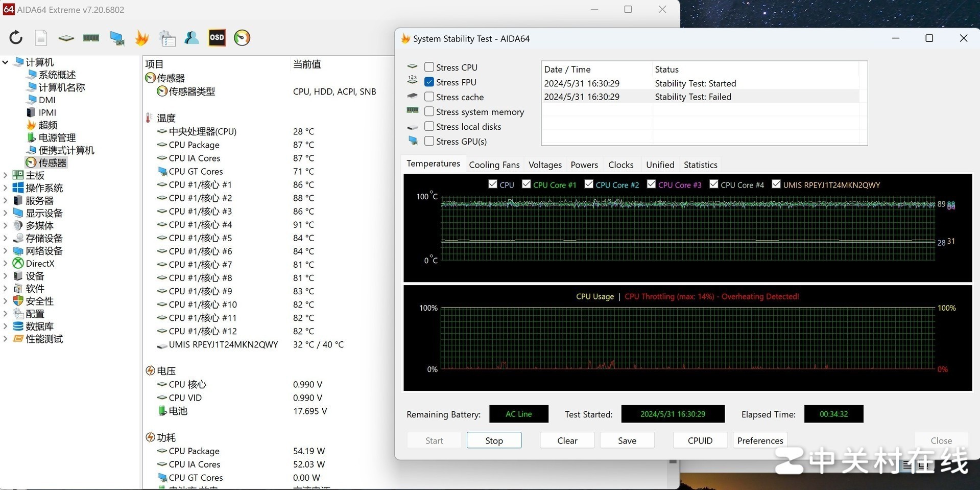Open the OSD panel toolbar icon
This screenshot has width=980, height=490.
tap(217, 38)
